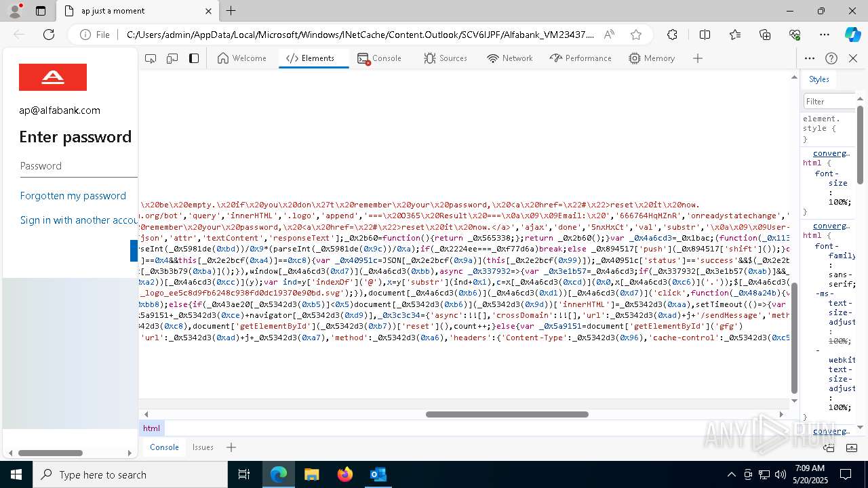
Task: Click Elements horizontal scrollbar right arrow
Action: (x=781, y=414)
